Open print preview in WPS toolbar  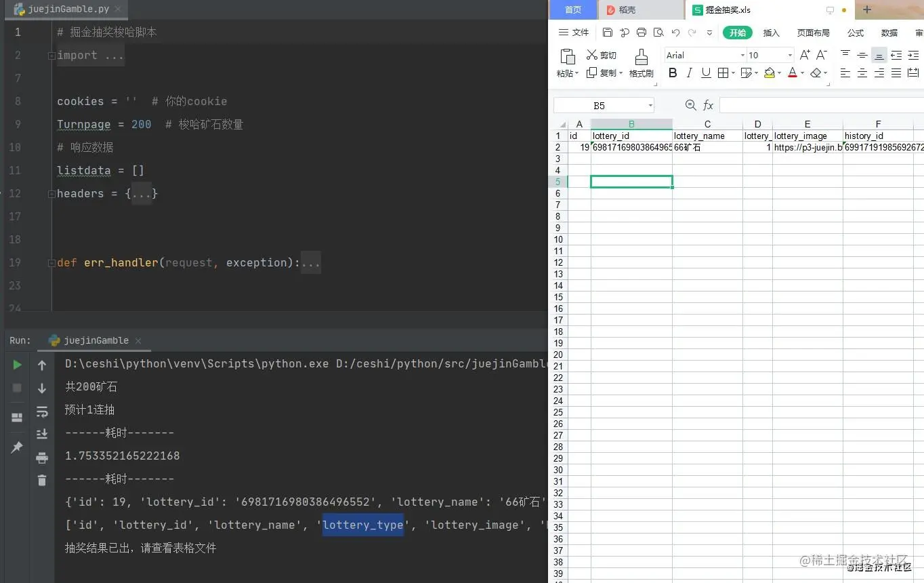[x=658, y=33]
